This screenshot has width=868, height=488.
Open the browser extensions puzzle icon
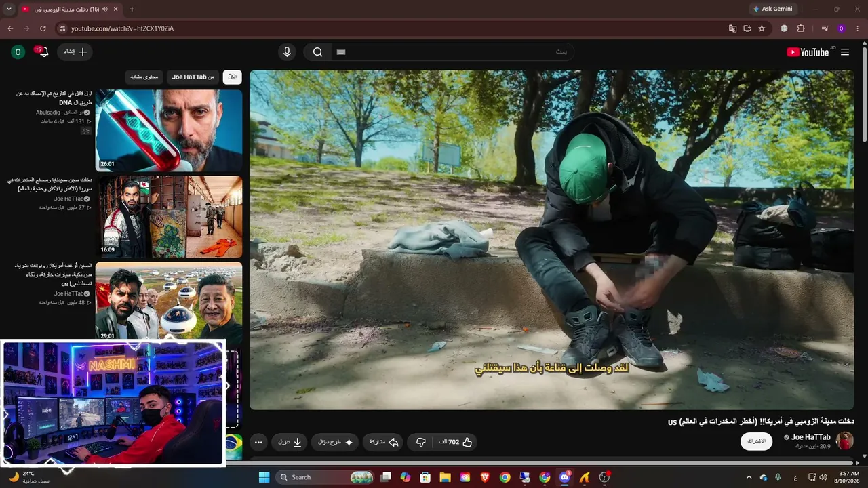[801, 28]
